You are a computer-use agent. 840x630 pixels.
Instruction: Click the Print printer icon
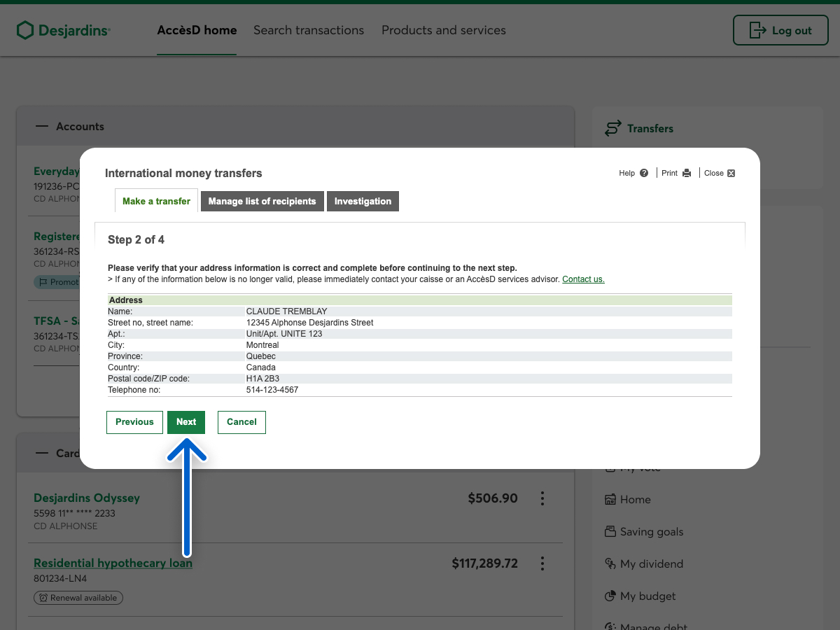point(687,173)
